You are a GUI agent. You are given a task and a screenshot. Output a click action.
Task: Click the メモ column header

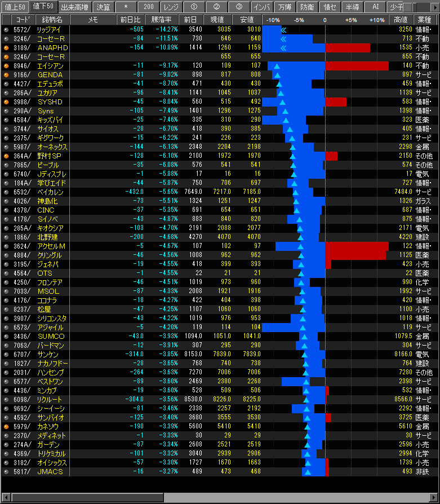pyautogui.click(x=93, y=20)
